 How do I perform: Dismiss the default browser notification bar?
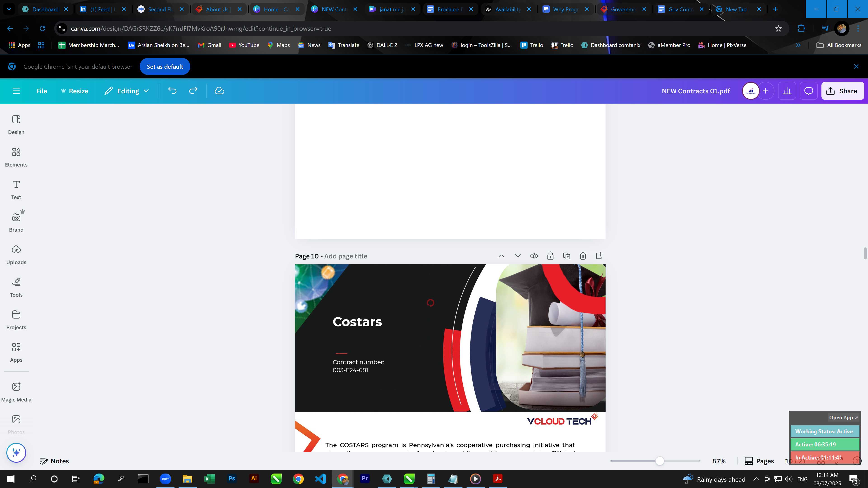click(856, 67)
